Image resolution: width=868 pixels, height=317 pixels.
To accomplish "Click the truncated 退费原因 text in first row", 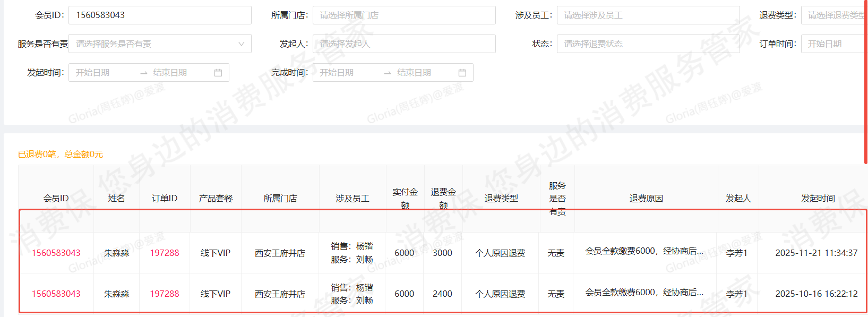I will (644, 251).
